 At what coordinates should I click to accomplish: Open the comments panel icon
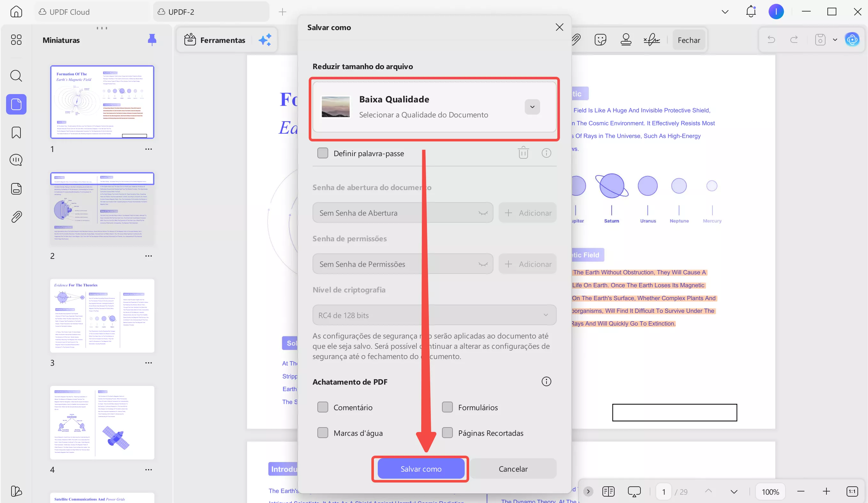(16, 160)
